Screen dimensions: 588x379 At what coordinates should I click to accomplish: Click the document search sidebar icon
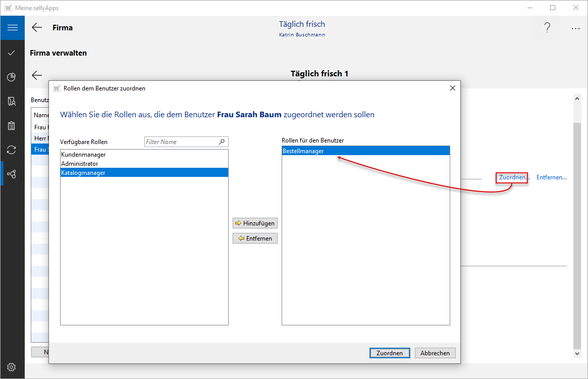point(12,101)
